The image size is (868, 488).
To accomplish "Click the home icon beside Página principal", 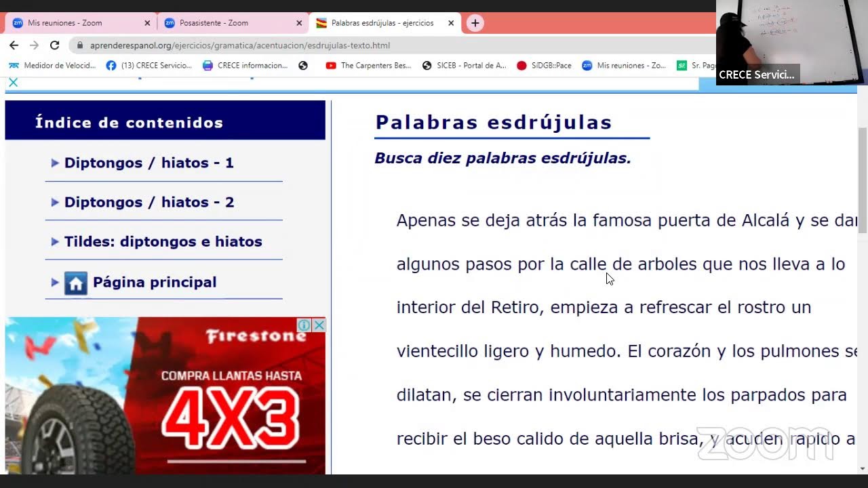I will pos(76,283).
